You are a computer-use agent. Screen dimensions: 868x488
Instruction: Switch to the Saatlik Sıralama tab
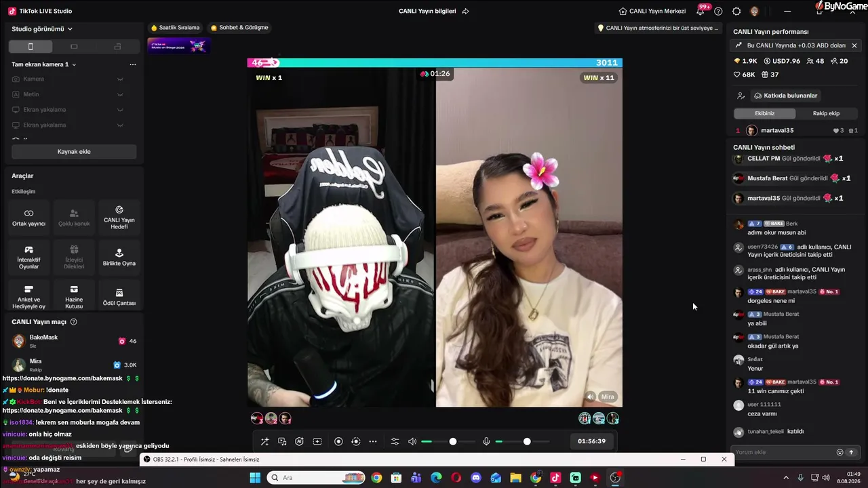click(x=175, y=28)
